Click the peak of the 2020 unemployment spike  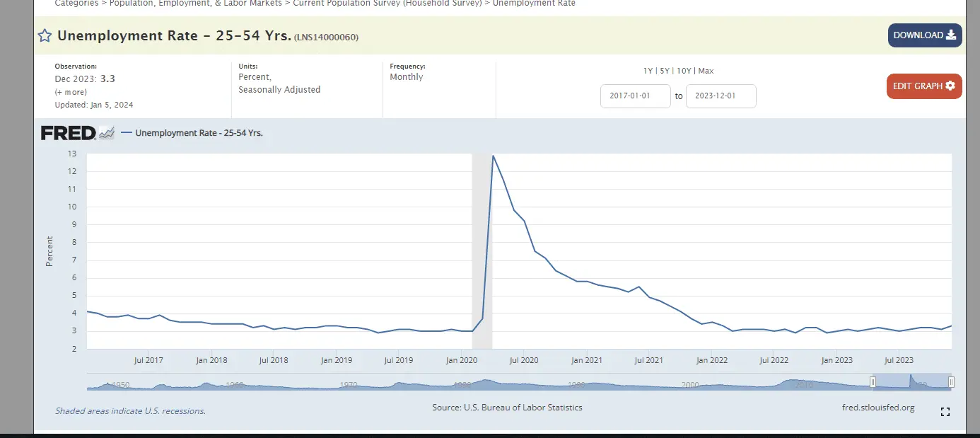(x=493, y=156)
